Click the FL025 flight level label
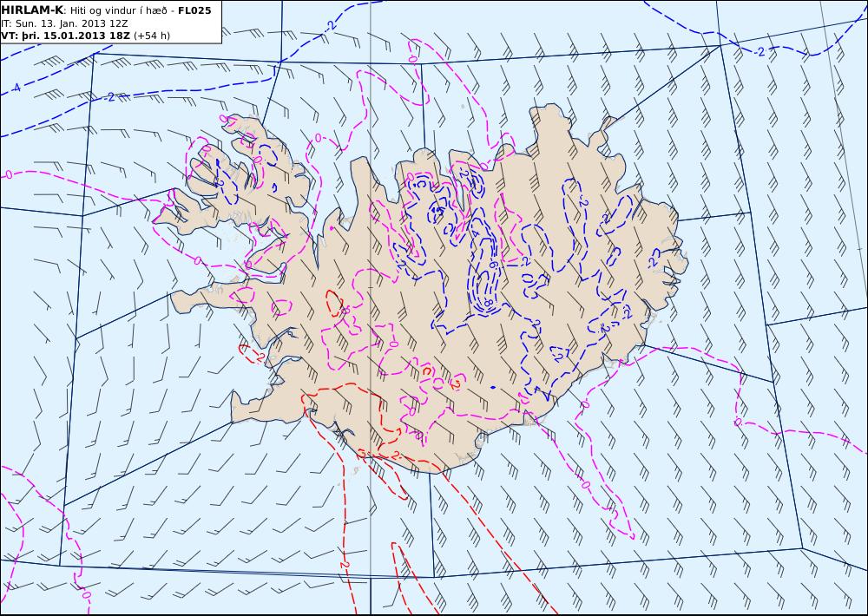The image size is (868, 616). coord(194,10)
